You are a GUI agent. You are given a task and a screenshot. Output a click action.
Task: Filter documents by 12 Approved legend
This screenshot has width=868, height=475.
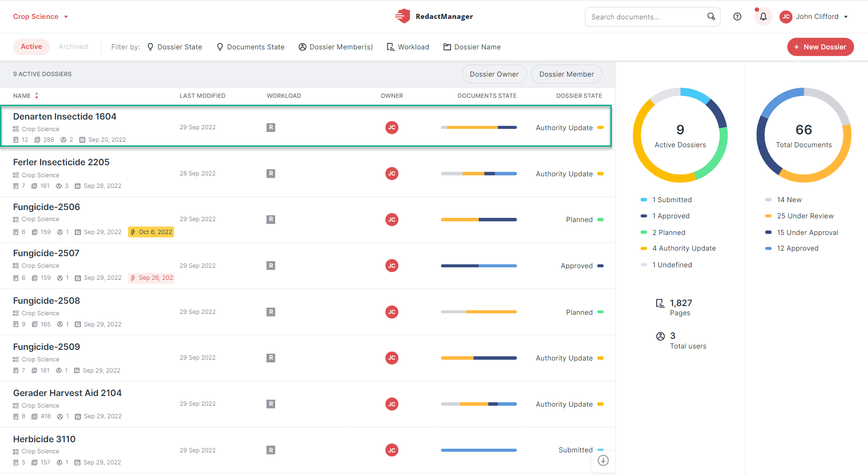pyautogui.click(x=792, y=248)
